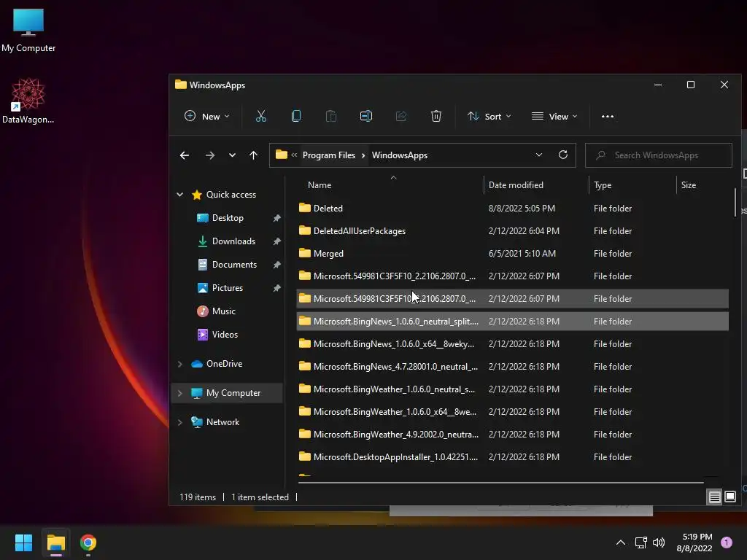This screenshot has height=560, width=747.
Task: Click the horizontal scrollbar below list
Action: 500,483
